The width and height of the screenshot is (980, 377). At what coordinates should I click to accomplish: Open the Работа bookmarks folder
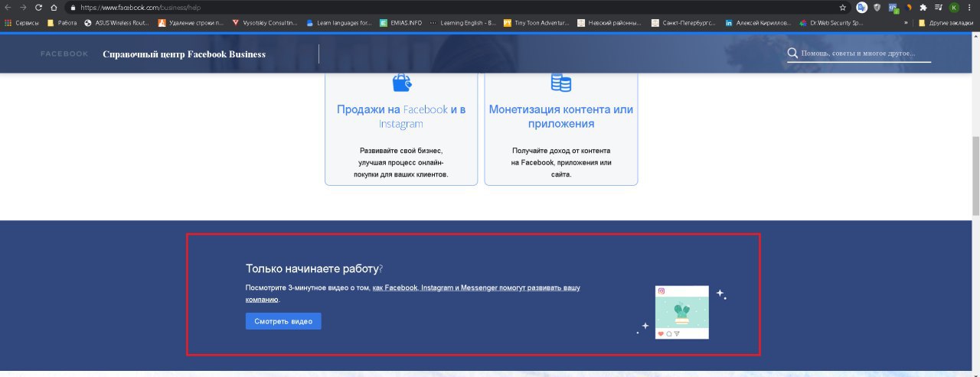[62, 23]
